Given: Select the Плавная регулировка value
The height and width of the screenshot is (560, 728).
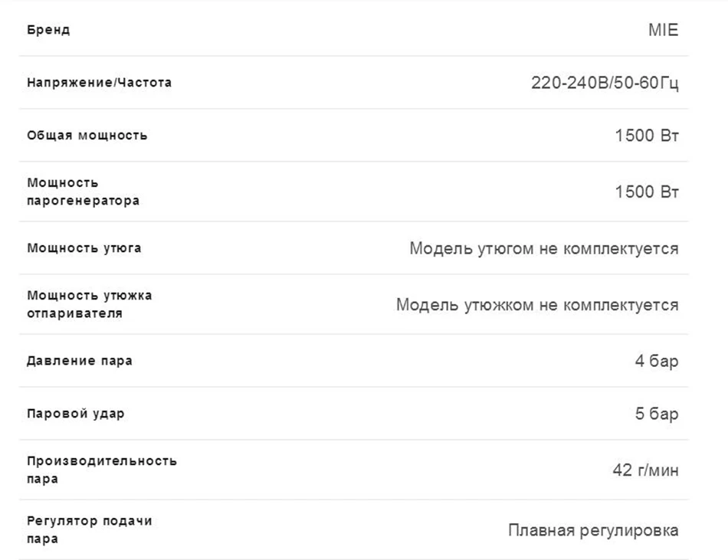Looking at the screenshot, I should (593, 530).
